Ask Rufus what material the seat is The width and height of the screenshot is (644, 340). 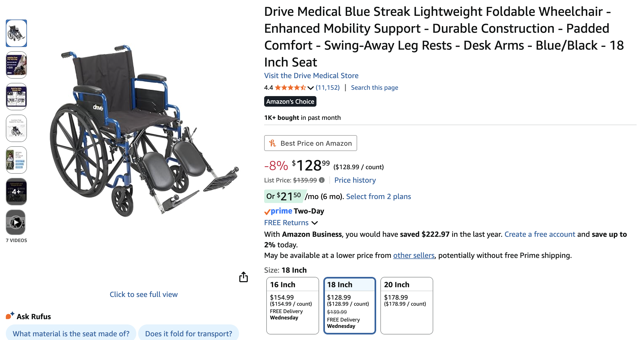click(x=71, y=333)
